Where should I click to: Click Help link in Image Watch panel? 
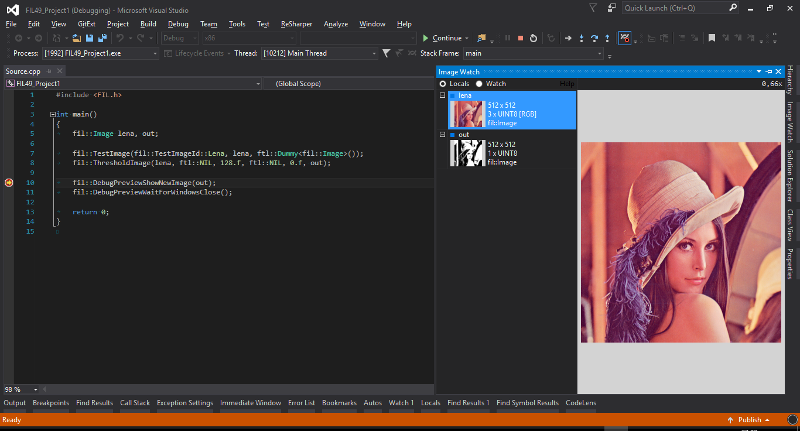pos(567,84)
